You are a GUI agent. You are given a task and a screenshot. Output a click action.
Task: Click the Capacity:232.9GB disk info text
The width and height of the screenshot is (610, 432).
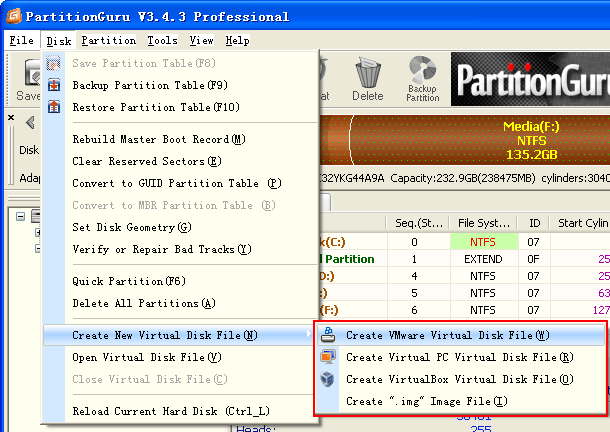(463, 178)
